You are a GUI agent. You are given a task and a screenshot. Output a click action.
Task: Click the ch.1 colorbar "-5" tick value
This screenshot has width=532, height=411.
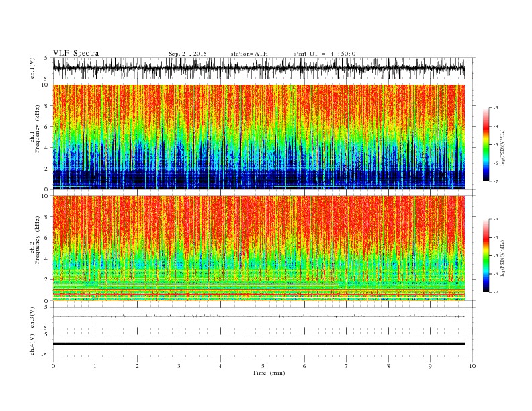pyautogui.click(x=495, y=144)
